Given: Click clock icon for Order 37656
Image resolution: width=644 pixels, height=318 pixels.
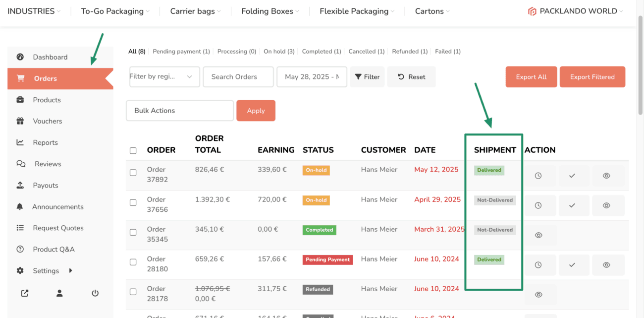Looking at the screenshot, I should 538,205.
